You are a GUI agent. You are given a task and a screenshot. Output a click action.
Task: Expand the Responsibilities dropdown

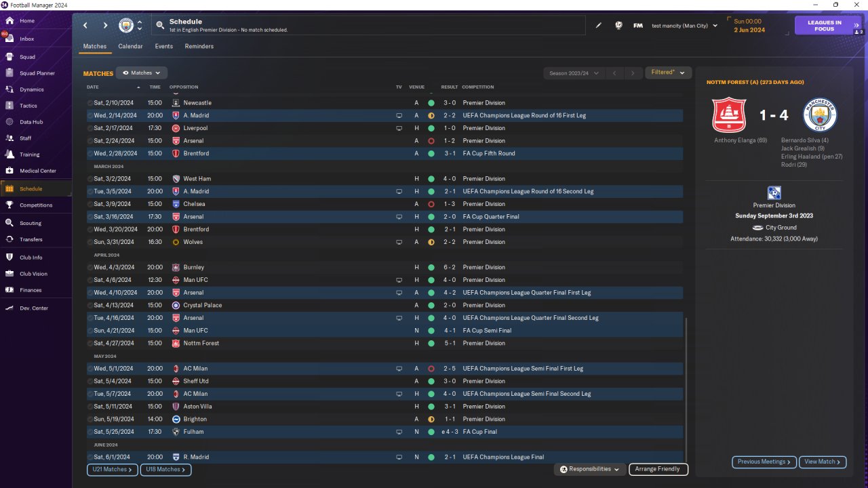589,469
